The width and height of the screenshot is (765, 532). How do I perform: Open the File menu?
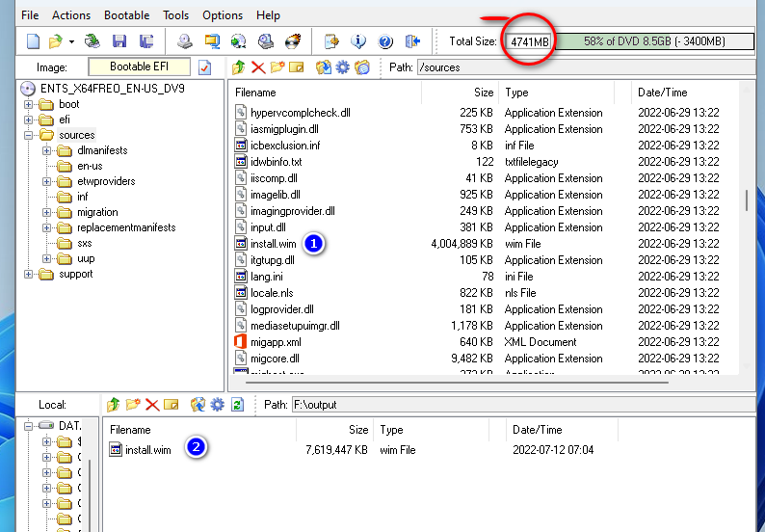30,15
